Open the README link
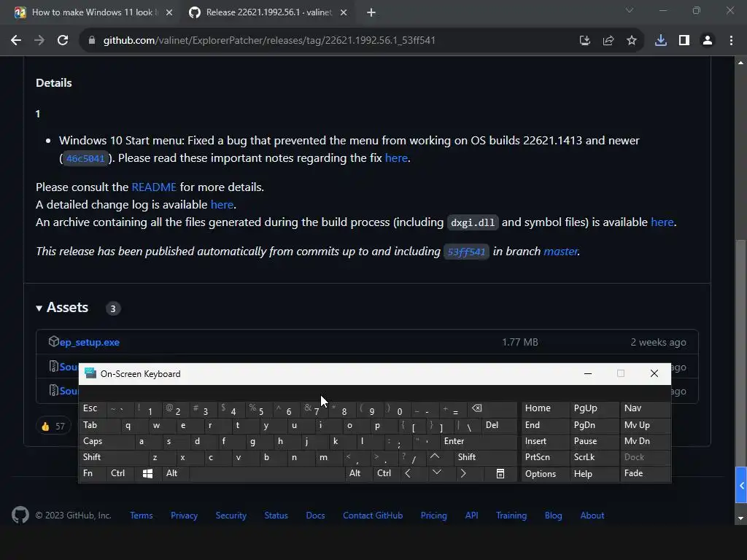The width and height of the screenshot is (747, 560). click(154, 187)
